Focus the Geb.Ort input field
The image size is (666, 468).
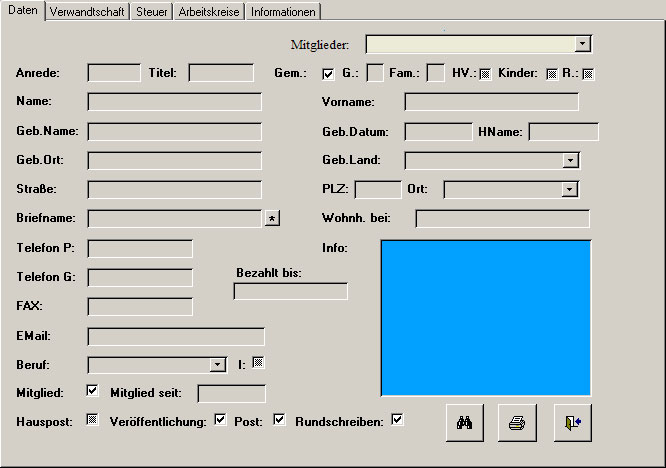[x=175, y=161]
